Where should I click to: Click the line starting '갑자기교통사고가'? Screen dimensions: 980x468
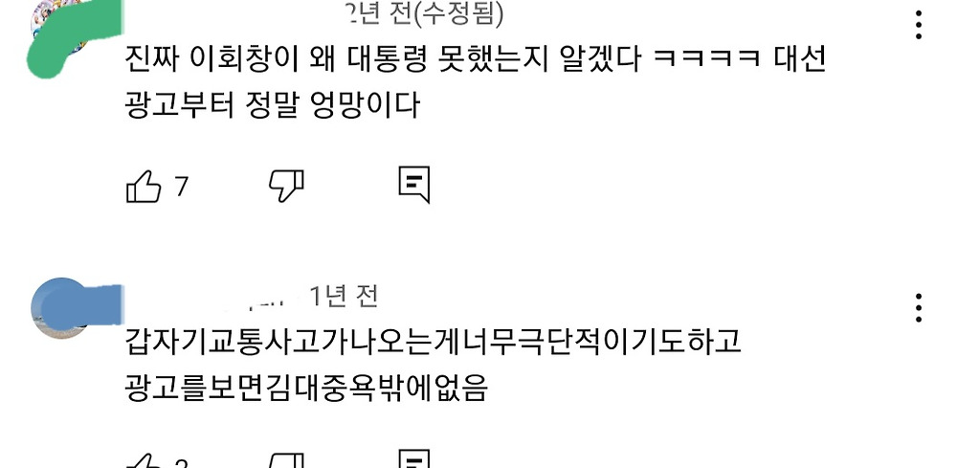(x=434, y=343)
